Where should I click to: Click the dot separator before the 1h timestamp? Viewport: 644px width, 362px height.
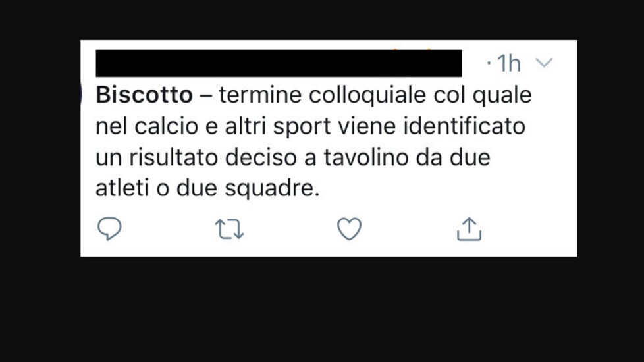[489, 63]
